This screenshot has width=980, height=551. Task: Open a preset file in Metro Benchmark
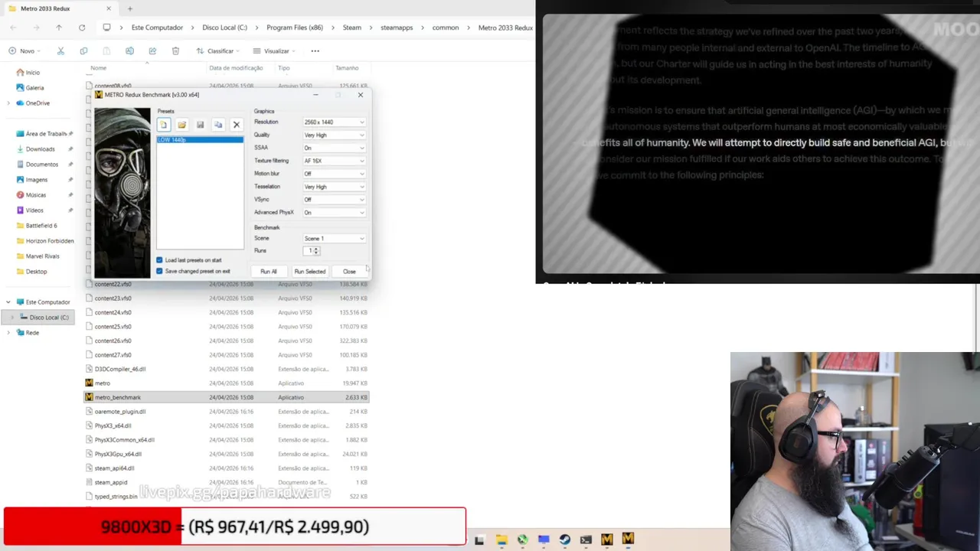click(x=181, y=125)
